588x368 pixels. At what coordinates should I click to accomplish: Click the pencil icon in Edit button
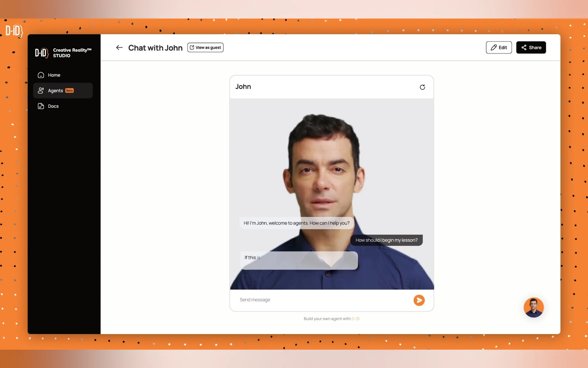pyautogui.click(x=494, y=48)
